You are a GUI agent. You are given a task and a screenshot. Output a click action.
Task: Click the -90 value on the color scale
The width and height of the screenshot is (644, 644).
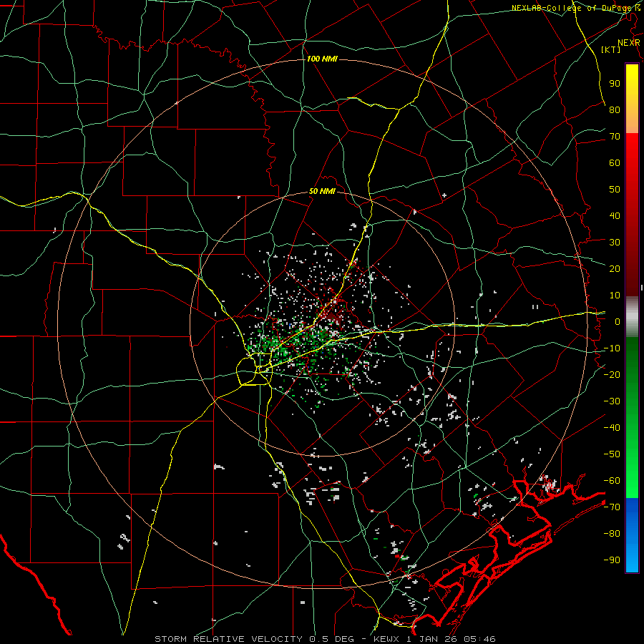pyautogui.click(x=612, y=560)
